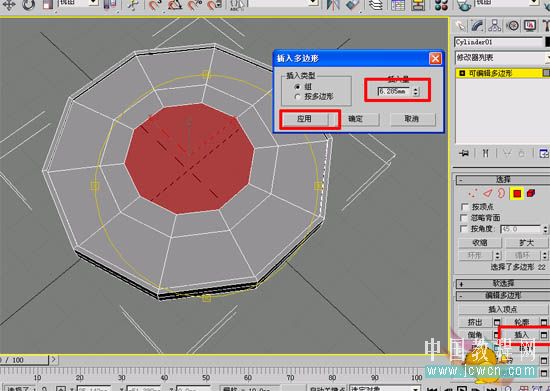Click the 取消 button in inset dialog
This screenshot has width=550, height=391.
point(412,119)
